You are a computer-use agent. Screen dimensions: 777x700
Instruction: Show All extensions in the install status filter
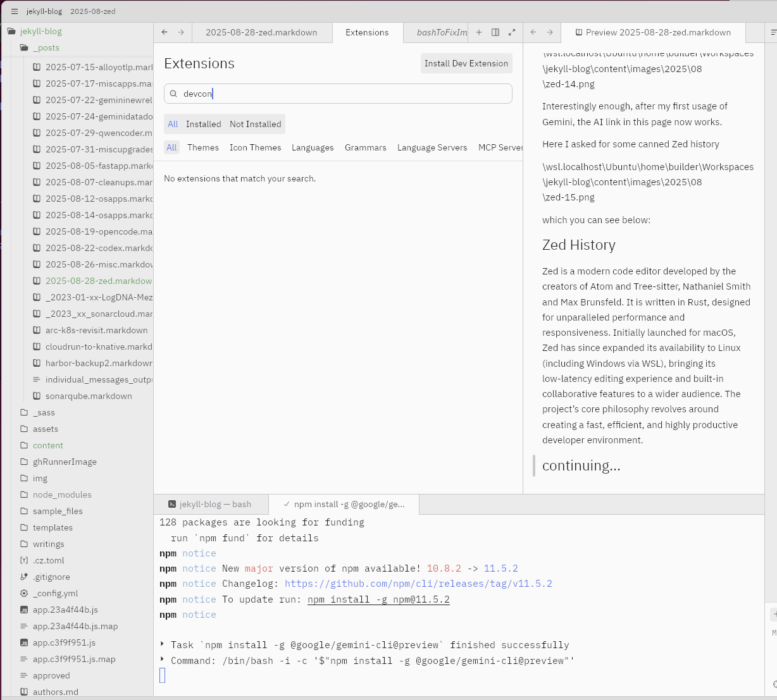[x=173, y=124]
